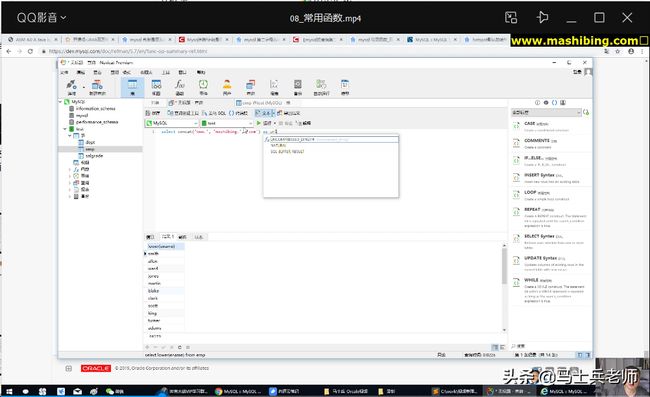Select NATURAL in autocomplete popup
Screen dimensions: 650x397
pos(278,145)
